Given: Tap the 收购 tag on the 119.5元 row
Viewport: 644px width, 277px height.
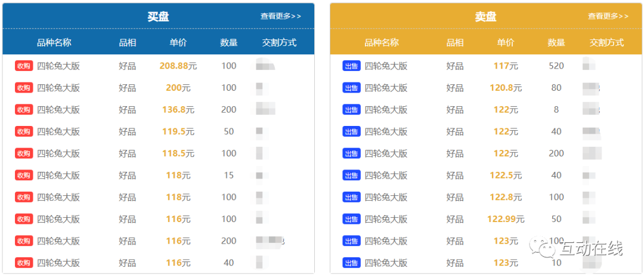Looking at the screenshot, I should [x=24, y=132].
